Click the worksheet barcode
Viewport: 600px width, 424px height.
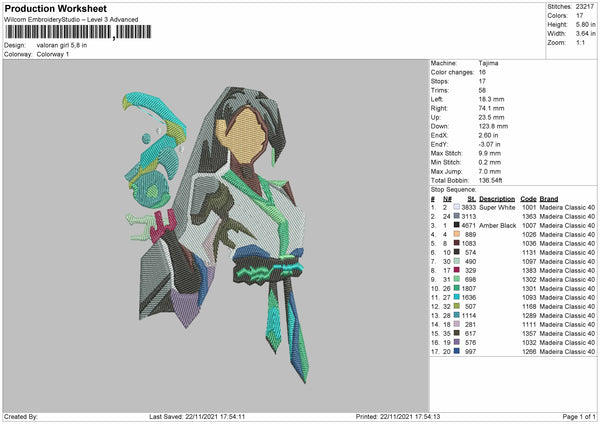[x=78, y=32]
